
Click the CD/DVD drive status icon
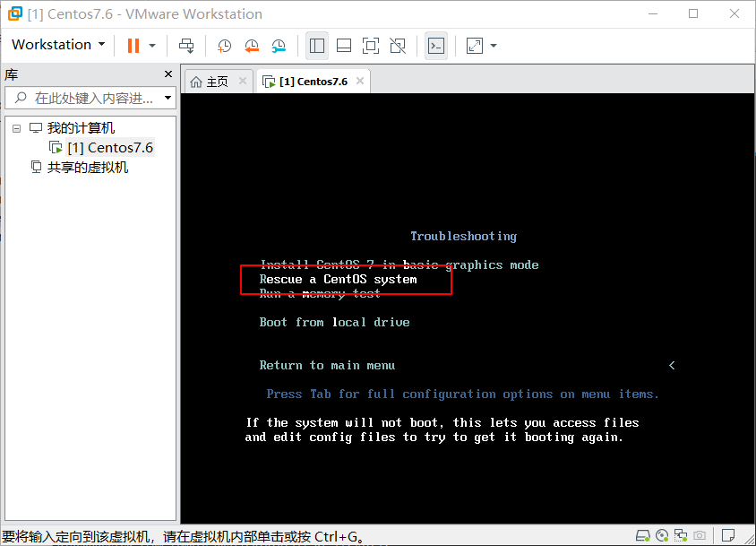pos(662,535)
